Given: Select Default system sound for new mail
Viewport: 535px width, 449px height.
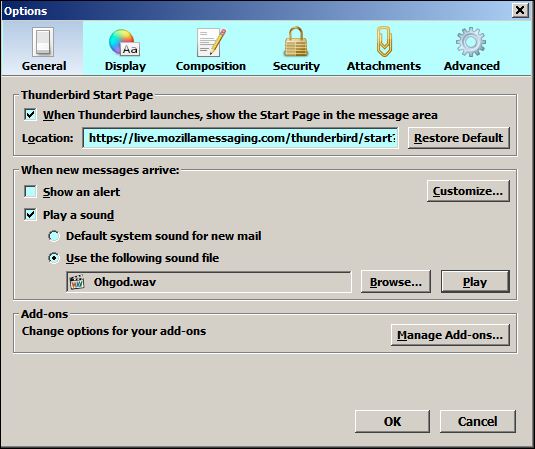Looking at the screenshot, I should tap(54, 236).
